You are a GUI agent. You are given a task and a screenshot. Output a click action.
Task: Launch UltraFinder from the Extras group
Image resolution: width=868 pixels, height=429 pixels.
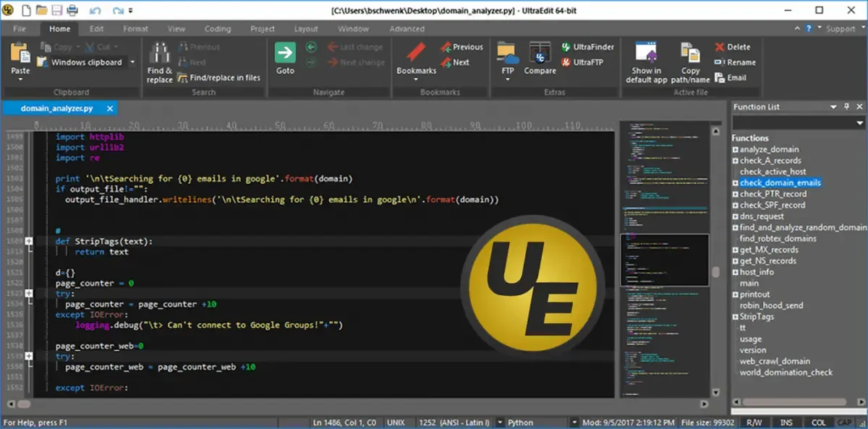tap(587, 47)
